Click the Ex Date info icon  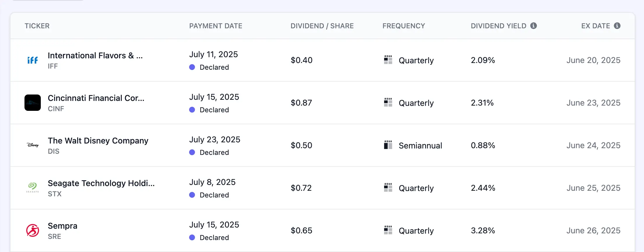click(x=617, y=26)
